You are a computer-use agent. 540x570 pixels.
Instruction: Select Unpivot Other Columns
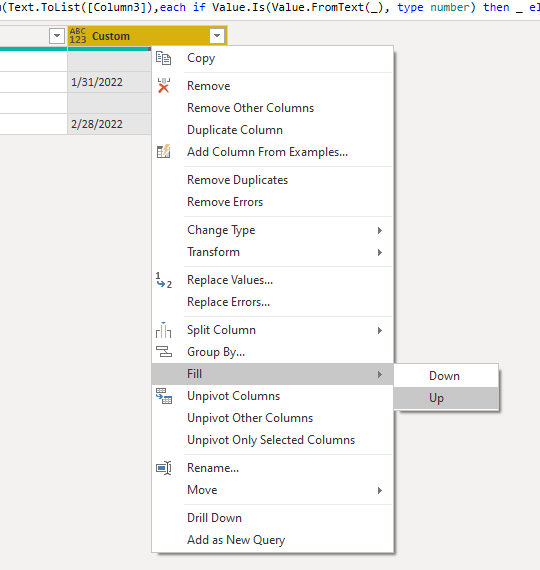[x=272, y=418]
